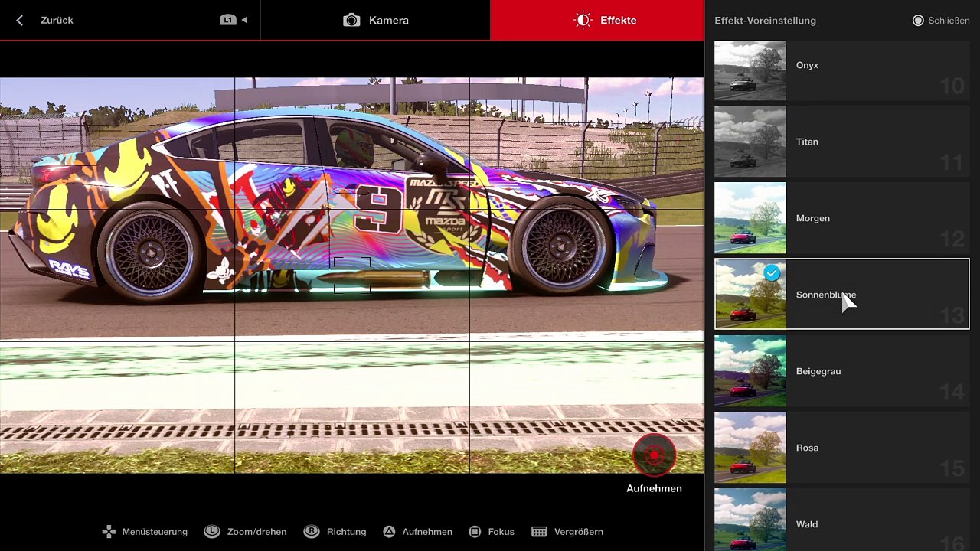
Task: Switch to the Effekte tab
Action: coord(597,20)
